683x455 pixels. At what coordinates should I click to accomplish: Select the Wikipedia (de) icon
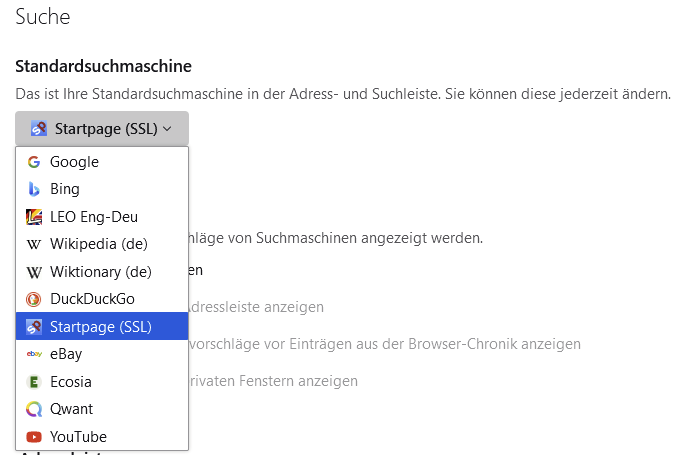tap(33, 244)
